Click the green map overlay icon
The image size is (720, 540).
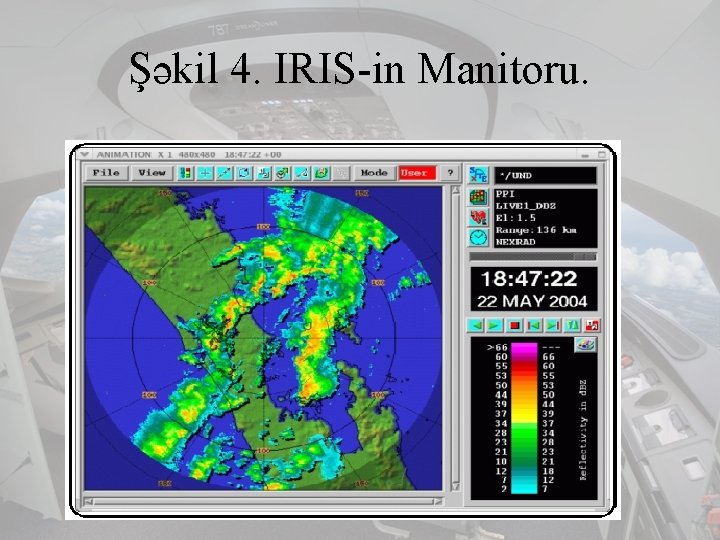(x=321, y=173)
